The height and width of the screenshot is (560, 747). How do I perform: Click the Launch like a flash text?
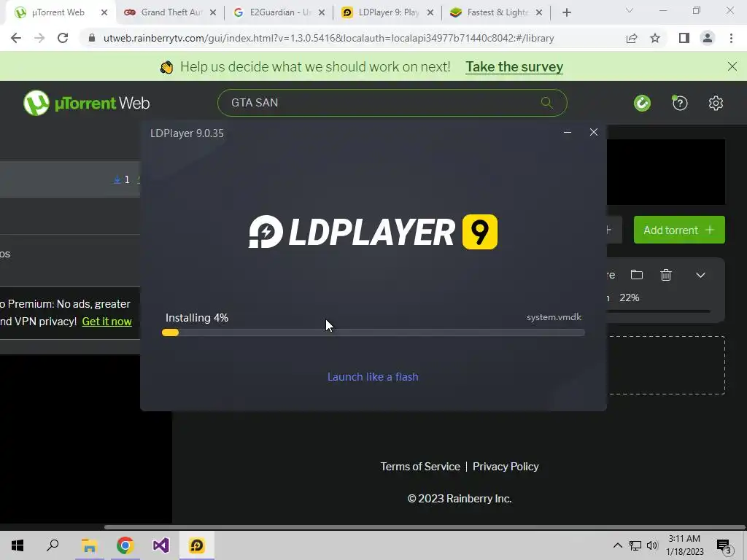coord(373,377)
